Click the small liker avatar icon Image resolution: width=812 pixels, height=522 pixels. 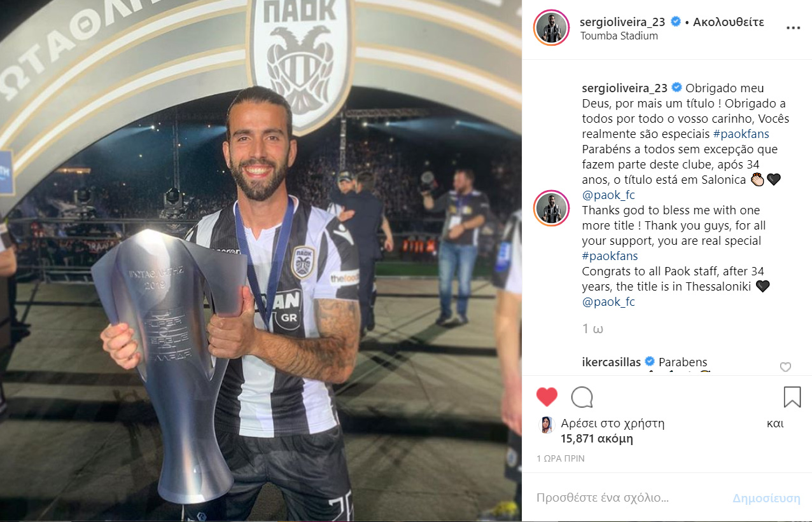547,425
